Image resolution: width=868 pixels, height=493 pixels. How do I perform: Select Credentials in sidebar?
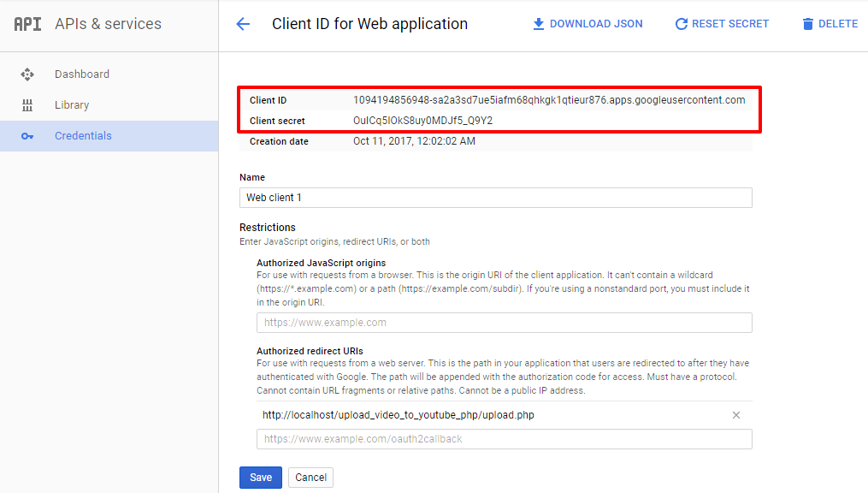point(109,136)
